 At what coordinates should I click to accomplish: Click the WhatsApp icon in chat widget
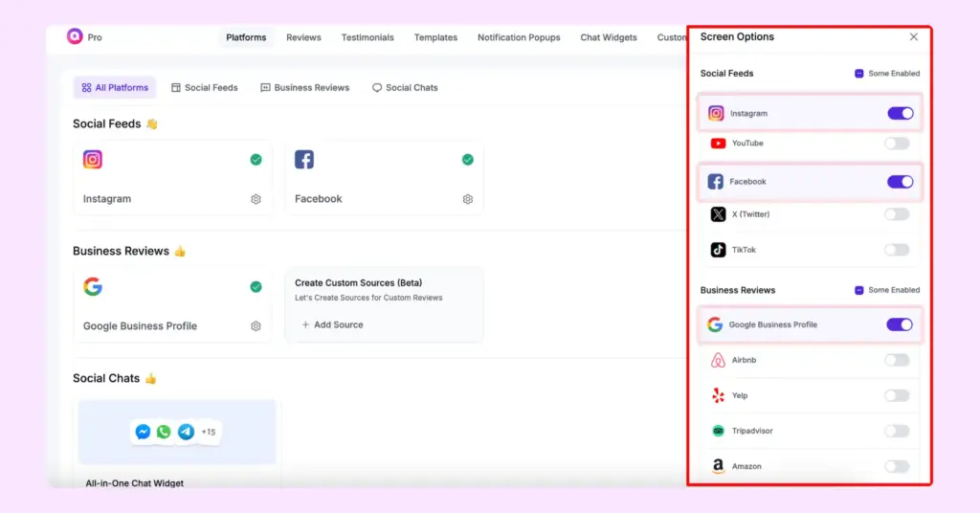click(164, 432)
